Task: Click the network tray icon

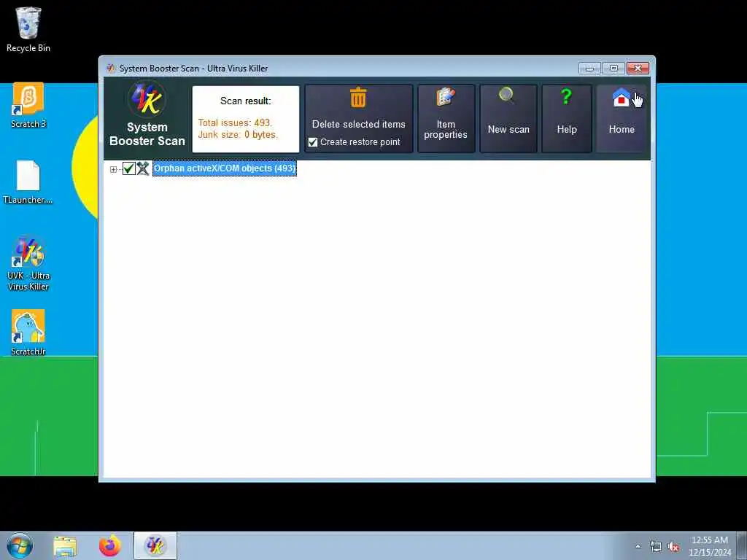Action: pyautogui.click(x=656, y=547)
